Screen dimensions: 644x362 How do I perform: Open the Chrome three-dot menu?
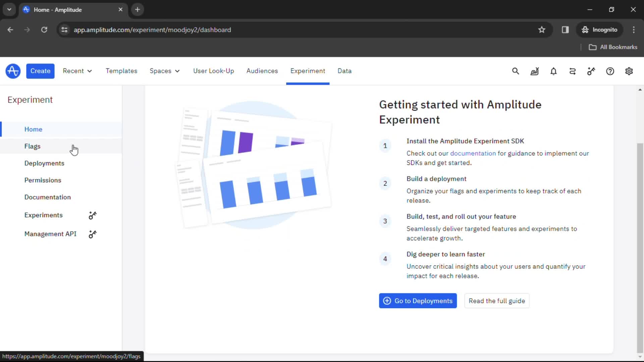[634, 30]
